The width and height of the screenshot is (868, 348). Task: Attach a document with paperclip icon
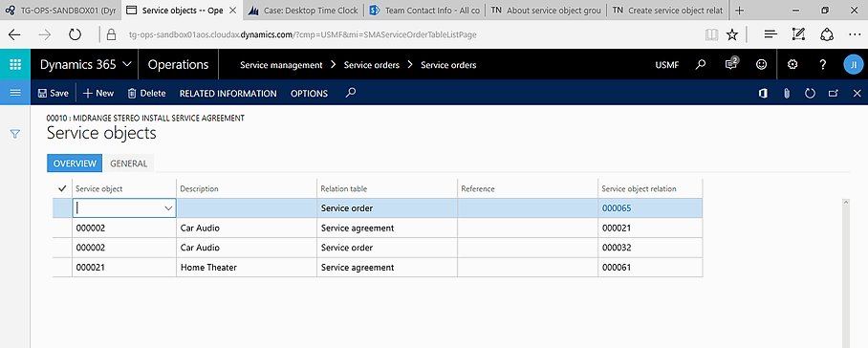click(786, 94)
